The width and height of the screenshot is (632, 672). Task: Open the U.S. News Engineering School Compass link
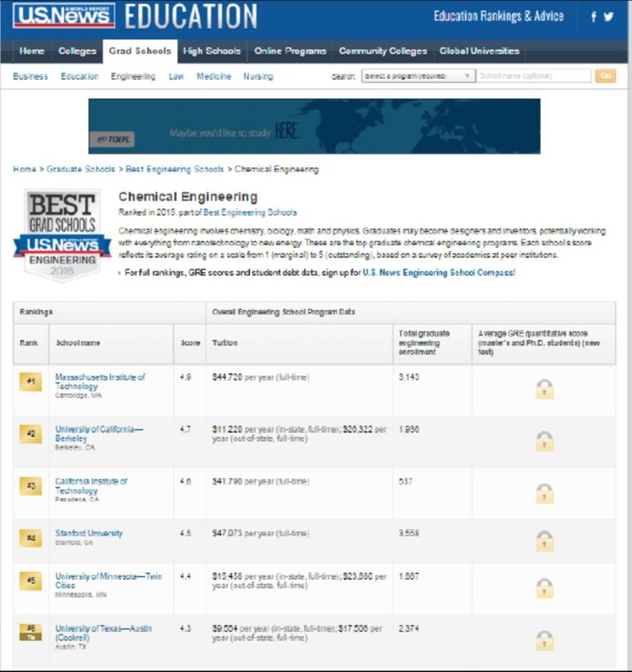click(439, 272)
